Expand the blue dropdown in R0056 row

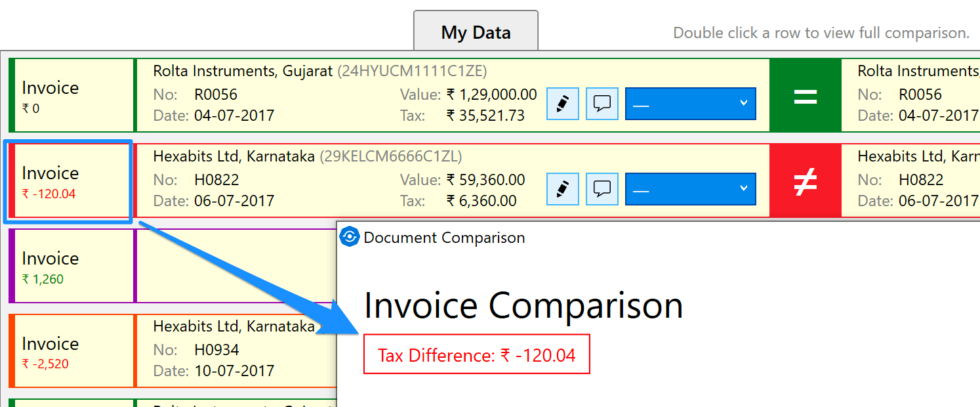click(690, 104)
